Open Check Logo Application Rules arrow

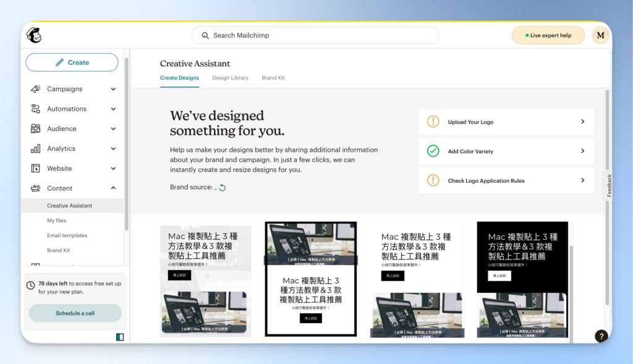[582, 180]
